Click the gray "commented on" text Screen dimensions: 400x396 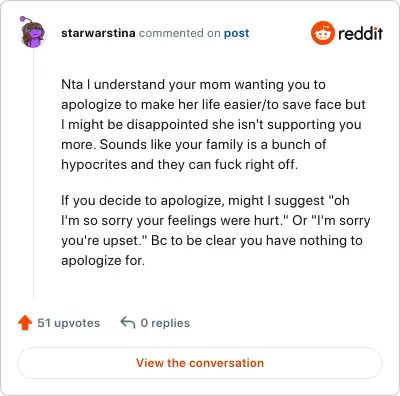point(180,33)
